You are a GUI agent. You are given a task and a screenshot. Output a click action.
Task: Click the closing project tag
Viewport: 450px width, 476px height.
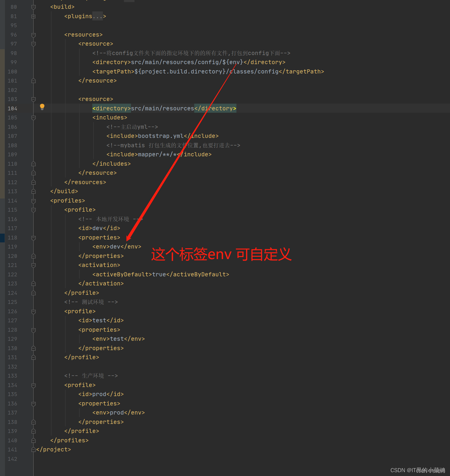54,450
